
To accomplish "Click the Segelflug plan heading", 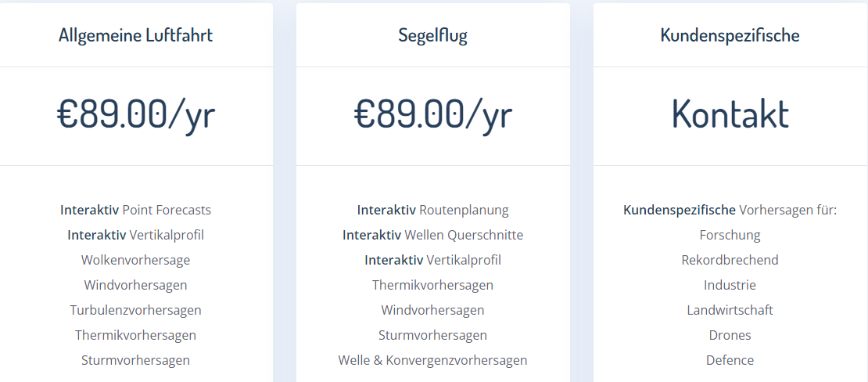I will 432,35.
